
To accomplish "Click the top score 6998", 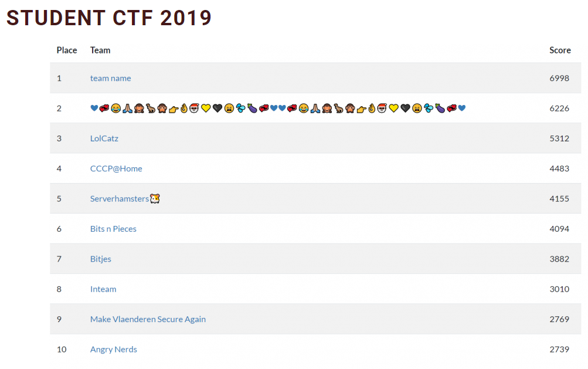I will tap(559, 79).
